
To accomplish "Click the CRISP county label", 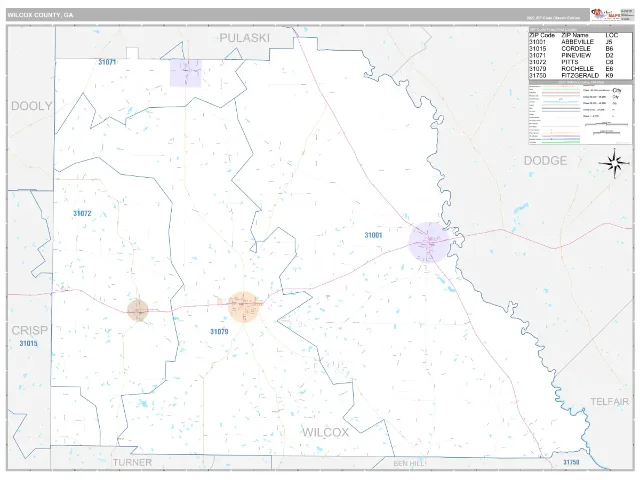I will tap(29, 330).
